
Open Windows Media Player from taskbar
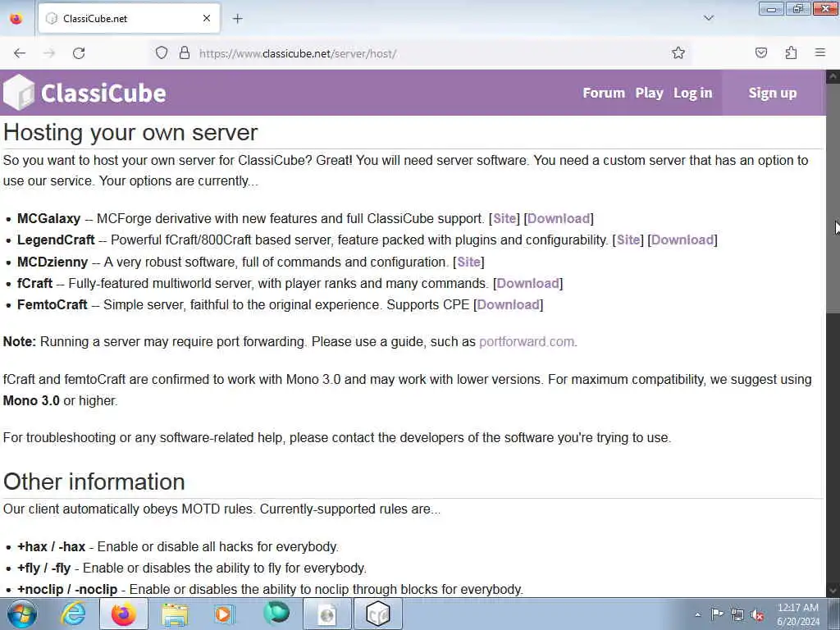[225, 614]
